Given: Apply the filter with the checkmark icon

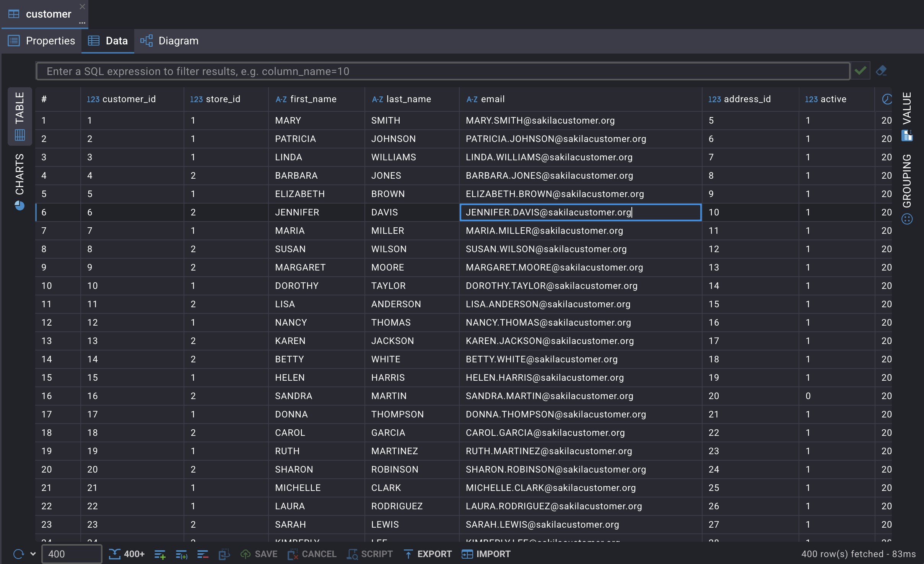Looking at the screenshot, I should tap(861, 71).
